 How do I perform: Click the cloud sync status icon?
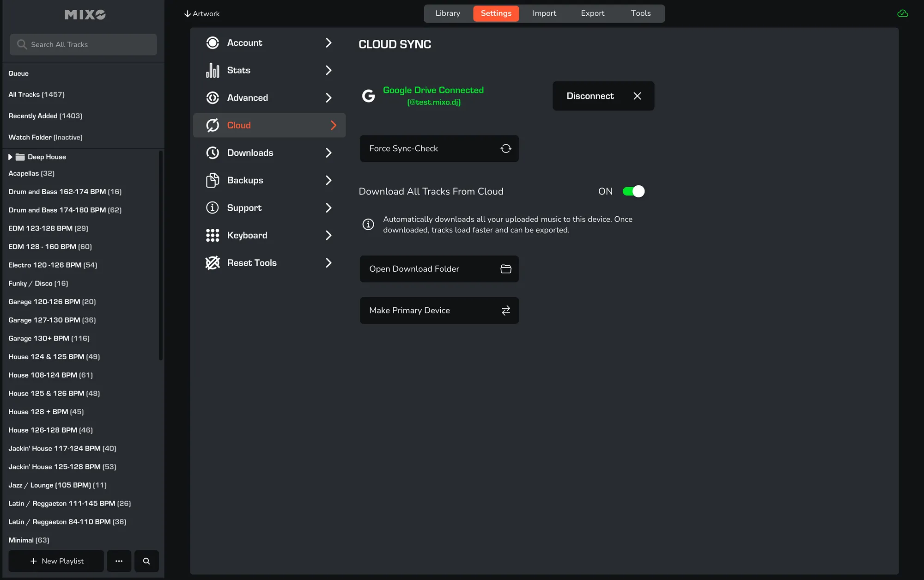902,14
